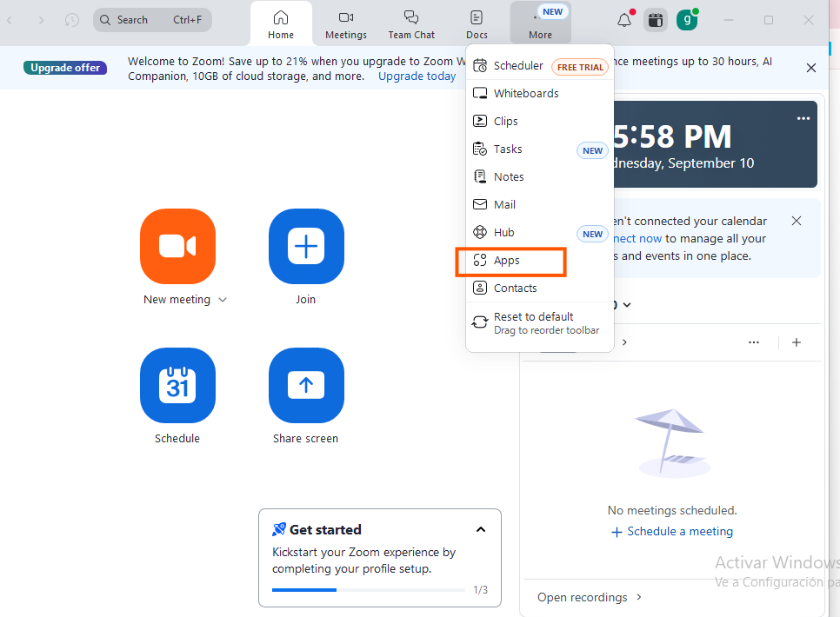This screenshot has width=840, height=617.
Task: Click the 5:58 PM clock card
Action: [716, 144]
